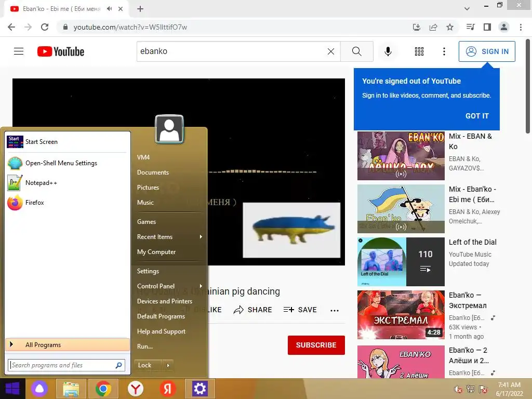Open Start Screen from start menu
Image resolution: width=532 pixels, height=399 pixels.
click(x=67, y=142)
